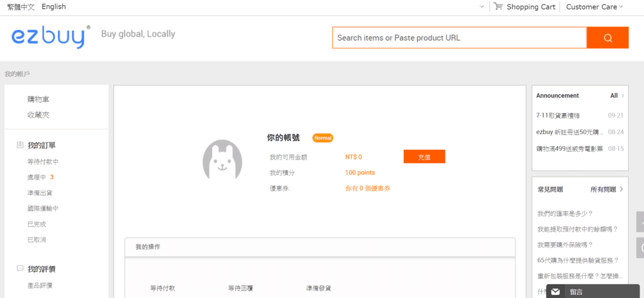Open the 留言 envelope message icon
Screen dimensions: 644x298
pos(555,292)
